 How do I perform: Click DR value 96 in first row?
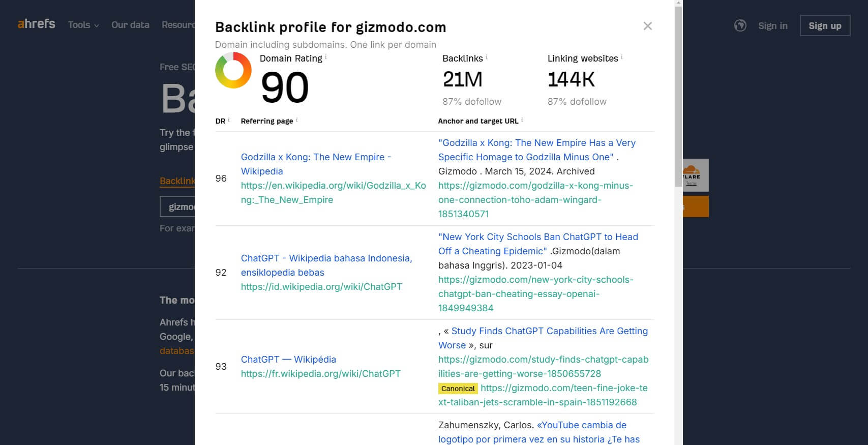click(x=221, y=179)
